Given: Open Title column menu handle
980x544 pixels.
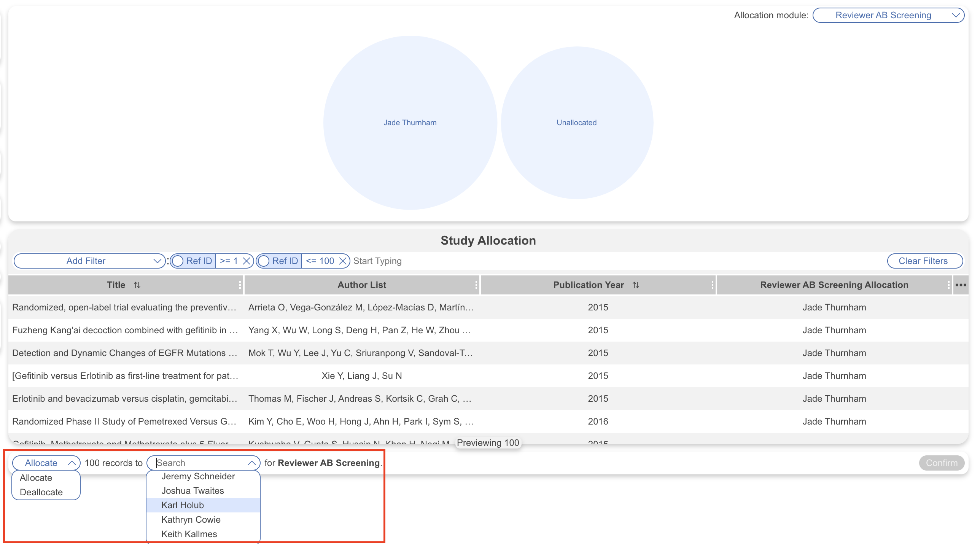Looking at the screenshot, I should tap(240, 285).
